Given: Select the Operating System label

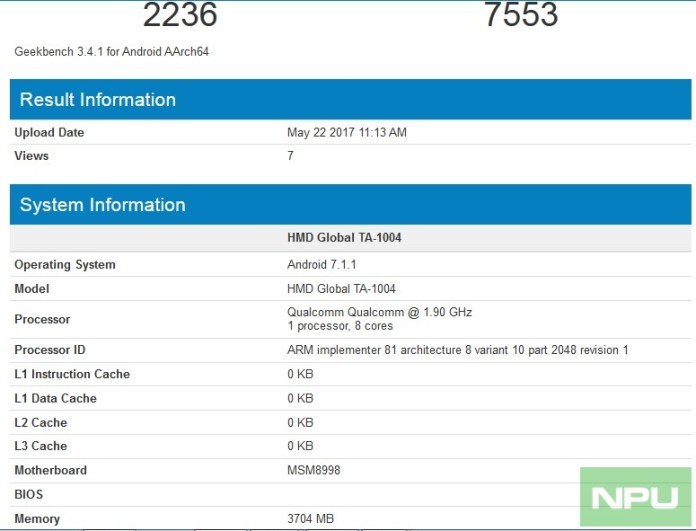Looking at the screenshot, I should coord(65,265).
